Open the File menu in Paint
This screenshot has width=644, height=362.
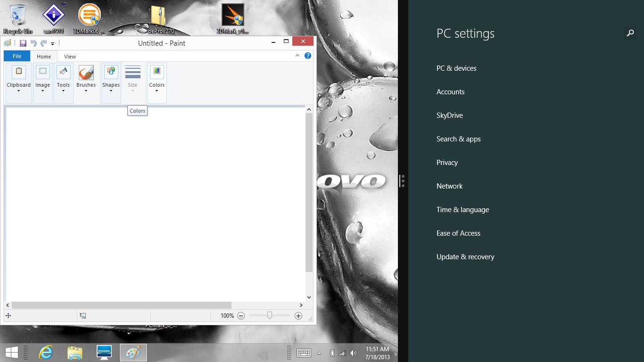pyautogui.click(x=17, y=56)
